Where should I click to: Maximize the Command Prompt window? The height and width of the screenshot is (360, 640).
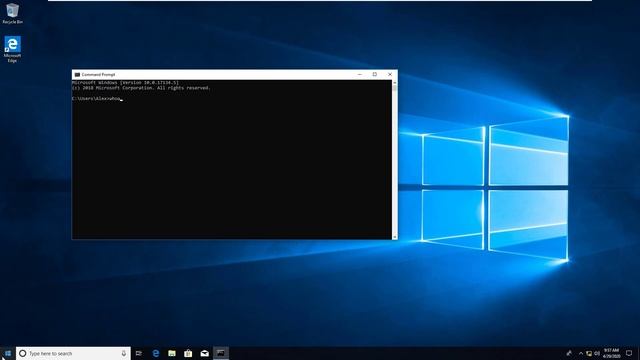[375, 74]
